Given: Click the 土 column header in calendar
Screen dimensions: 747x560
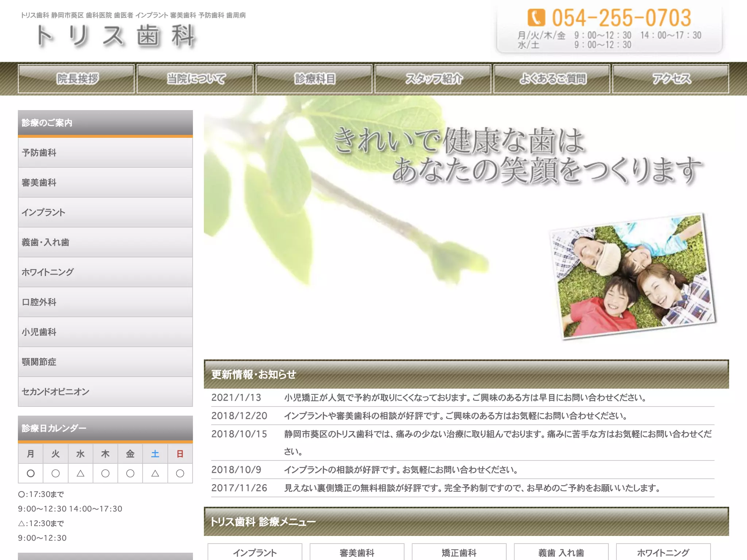Looking at the screenshot, I should [155, 454].
